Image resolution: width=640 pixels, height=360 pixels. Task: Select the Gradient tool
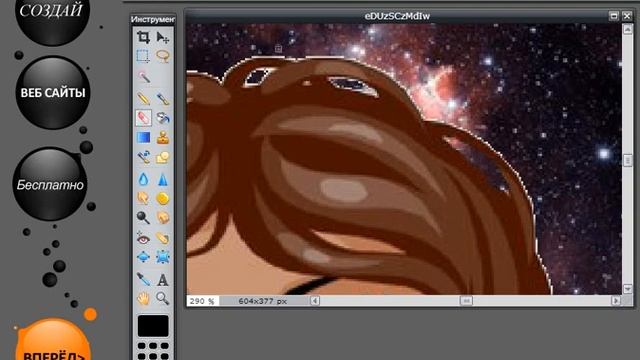(x=143, y=138)
